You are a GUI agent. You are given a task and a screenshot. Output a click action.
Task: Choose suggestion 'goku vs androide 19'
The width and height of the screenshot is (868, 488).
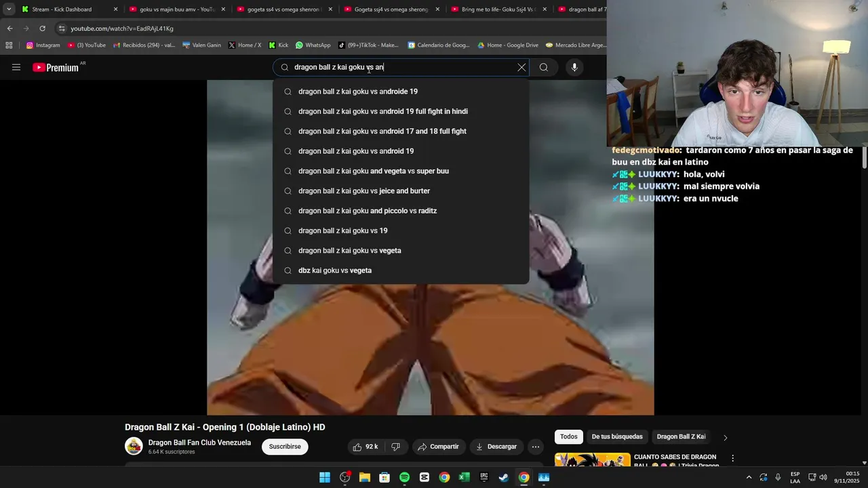pos(401,91)
